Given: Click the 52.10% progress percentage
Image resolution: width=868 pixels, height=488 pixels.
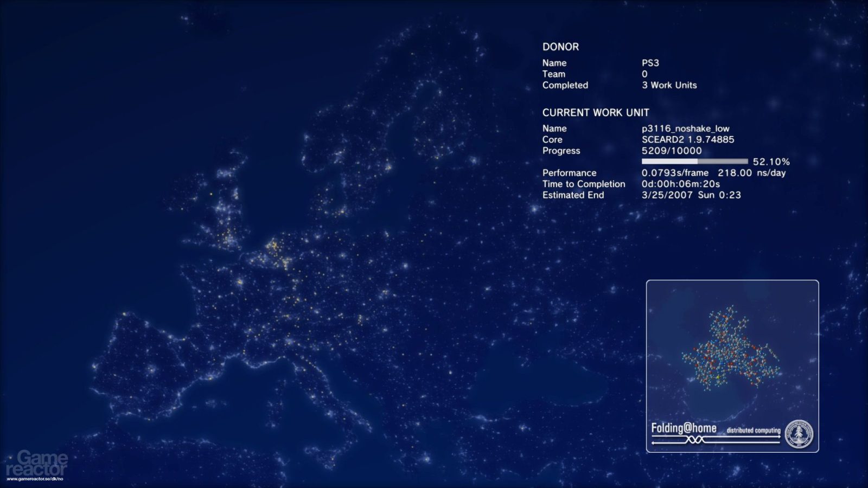Looking at the screenshot, I should tap(771, 162).
